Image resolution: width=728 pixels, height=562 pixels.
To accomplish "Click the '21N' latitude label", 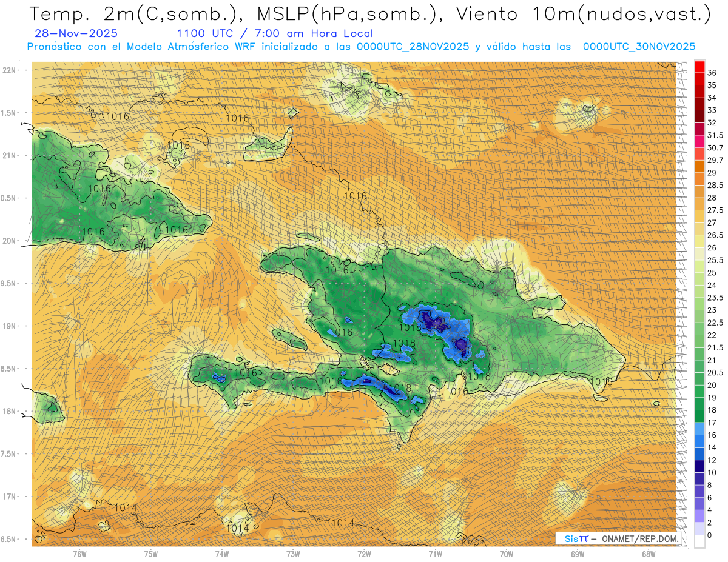I will (x=10, y=155).
